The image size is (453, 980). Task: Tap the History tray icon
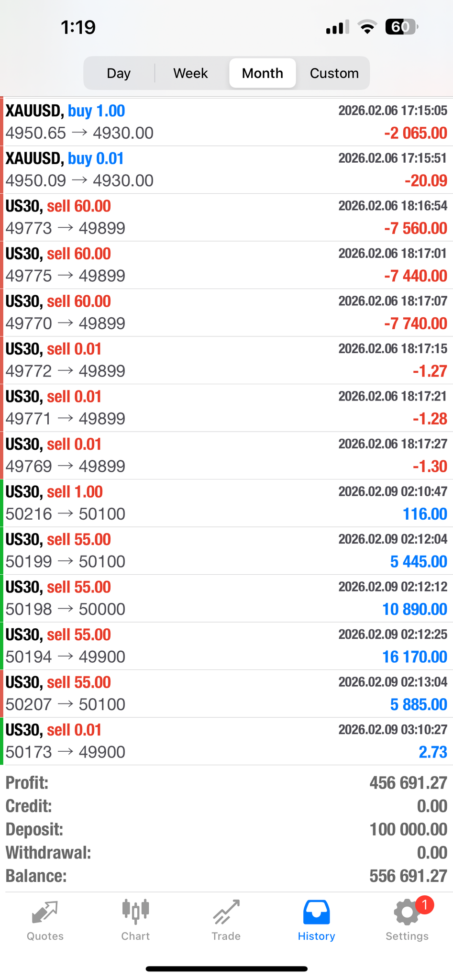316,912
